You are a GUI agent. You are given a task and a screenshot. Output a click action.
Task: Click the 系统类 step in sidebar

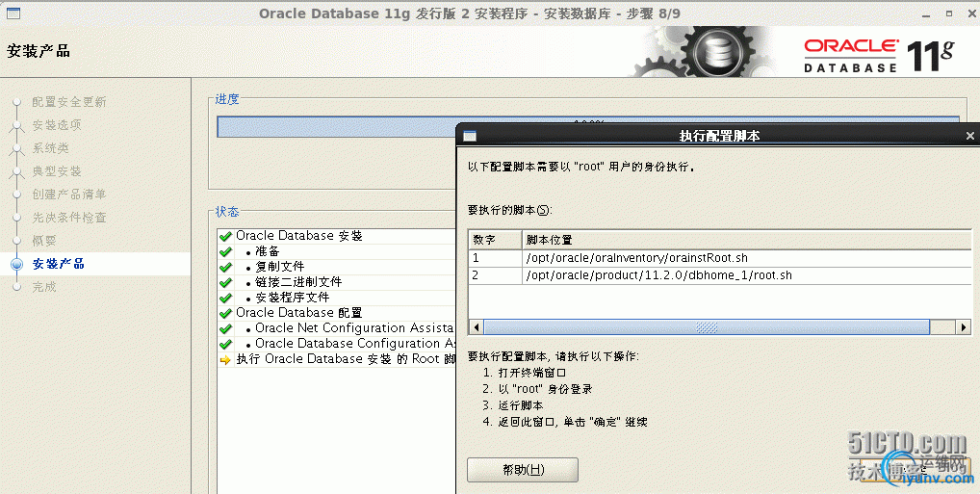click(51, 148)
